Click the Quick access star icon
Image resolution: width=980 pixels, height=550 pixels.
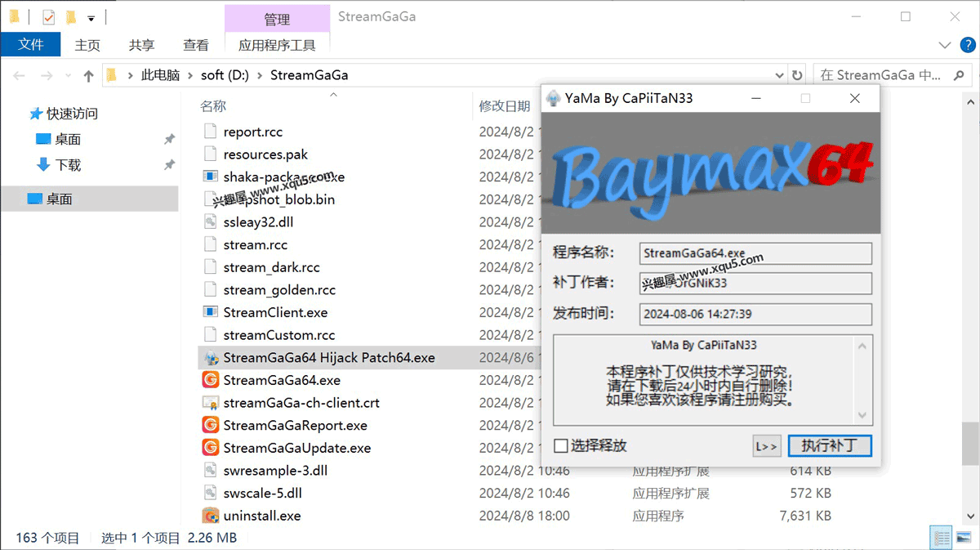[35, 114]
